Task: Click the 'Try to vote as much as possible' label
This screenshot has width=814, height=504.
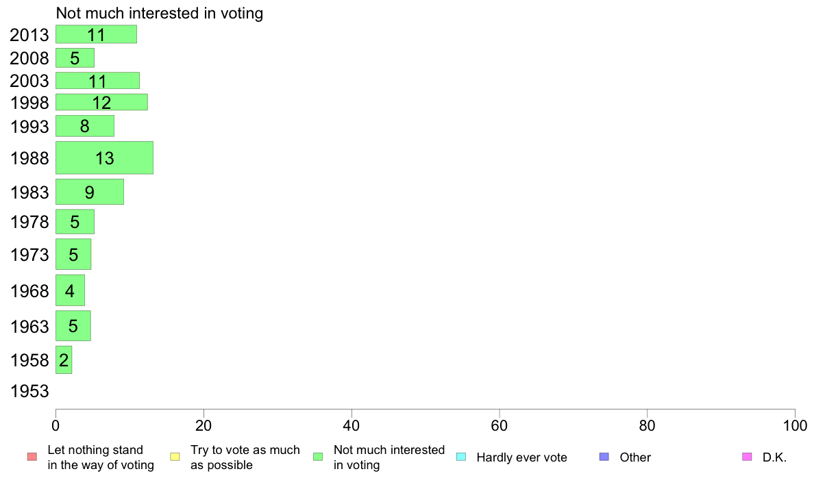Action: coord(245,457)
